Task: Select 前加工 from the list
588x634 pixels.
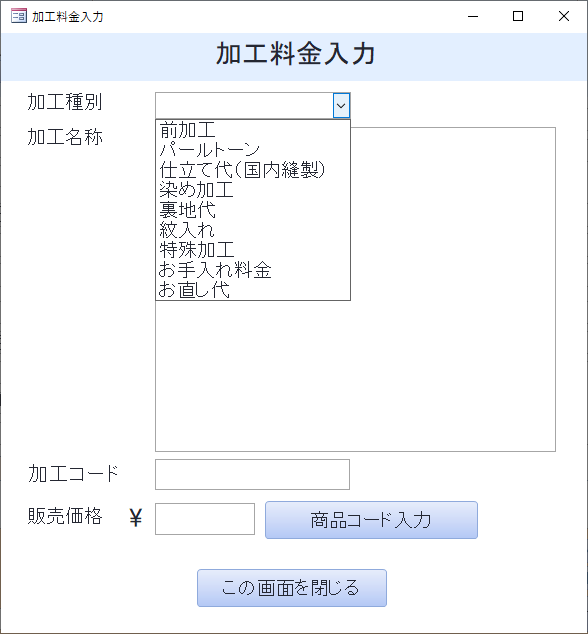Action: point(253,130)
